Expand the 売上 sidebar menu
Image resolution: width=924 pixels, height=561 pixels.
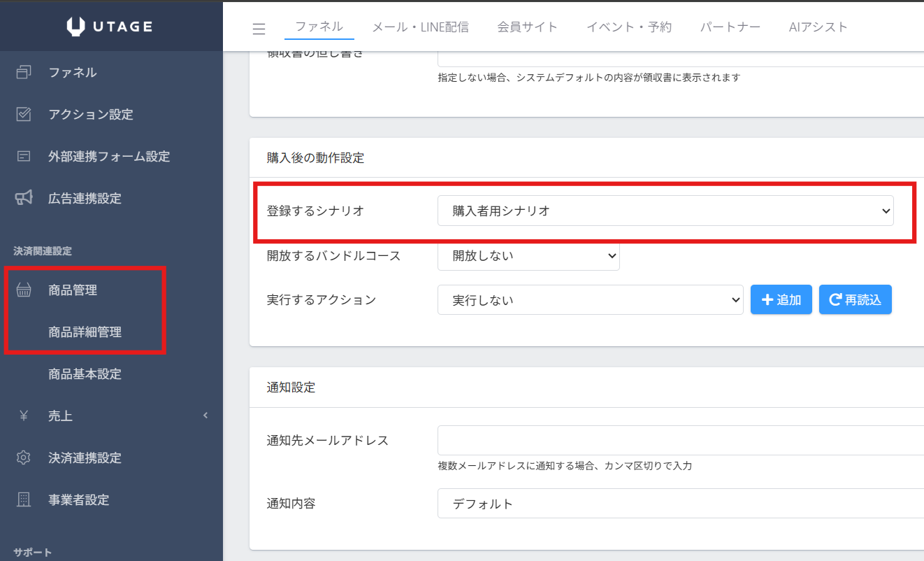(112, 416)
